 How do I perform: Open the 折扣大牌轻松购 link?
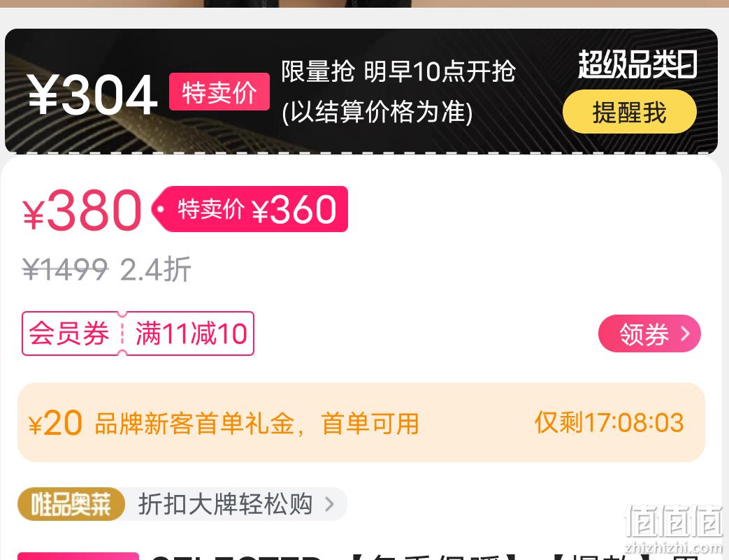tap(226, 504)
